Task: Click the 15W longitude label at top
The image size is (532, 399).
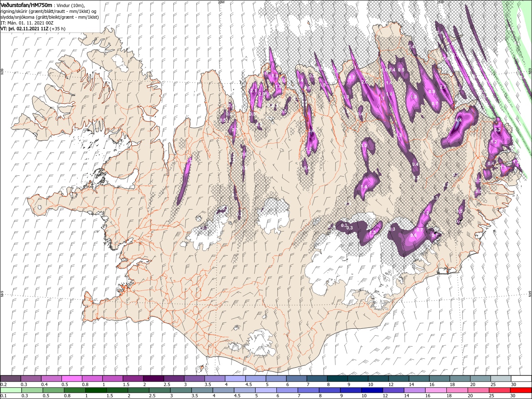Action: coord(440,2)
